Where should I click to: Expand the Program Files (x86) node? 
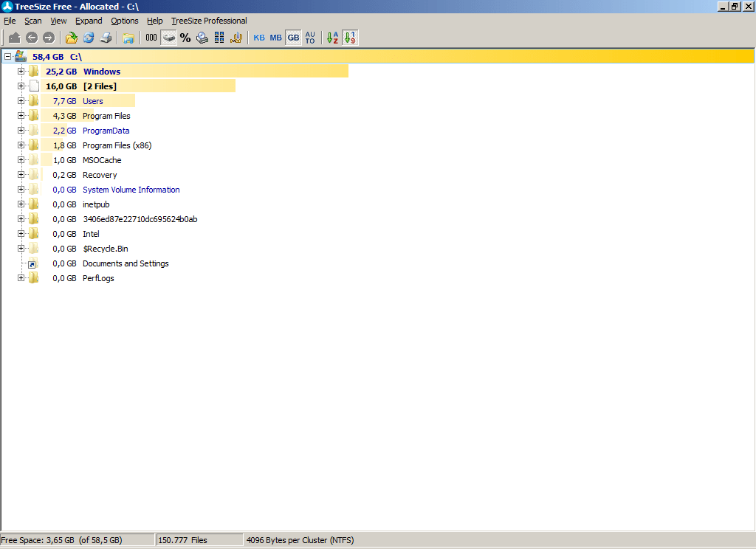pyautogui.click(x=21, y=145)
